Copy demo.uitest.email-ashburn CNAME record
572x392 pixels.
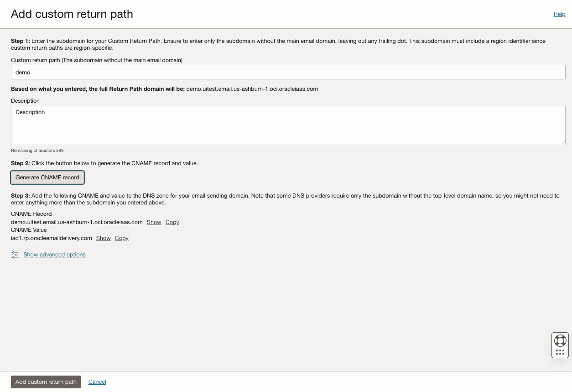(x=172, y=222)
